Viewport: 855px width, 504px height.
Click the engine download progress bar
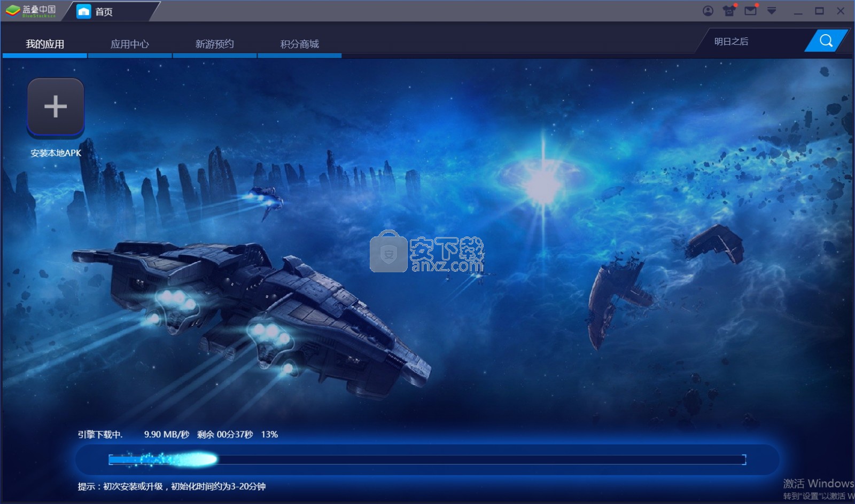coord(428,459)
